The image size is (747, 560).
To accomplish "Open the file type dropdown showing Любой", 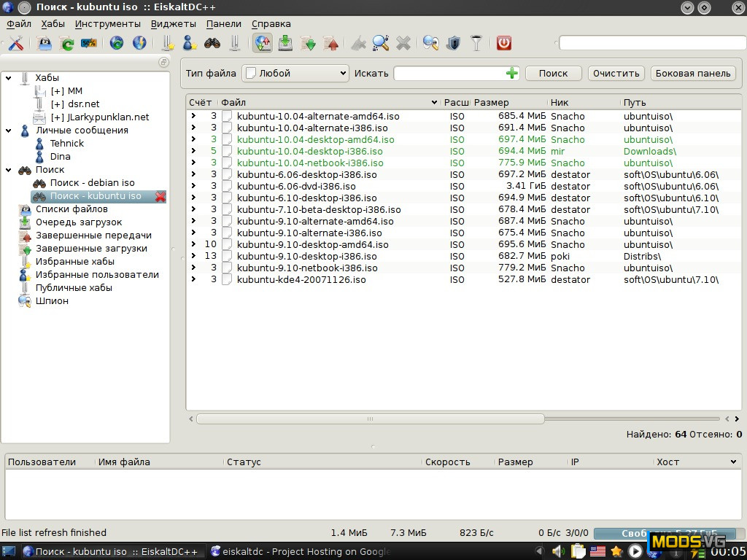I will pos(295,73).
